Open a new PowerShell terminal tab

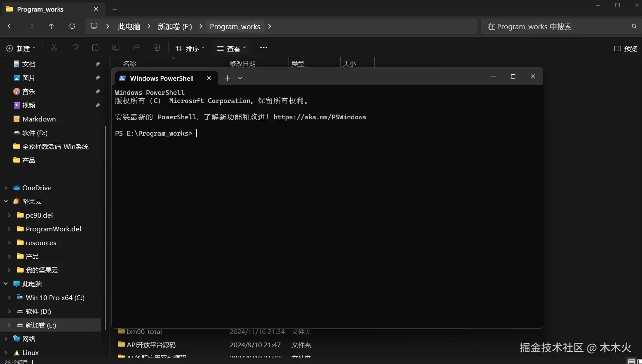tap(227, 78)
